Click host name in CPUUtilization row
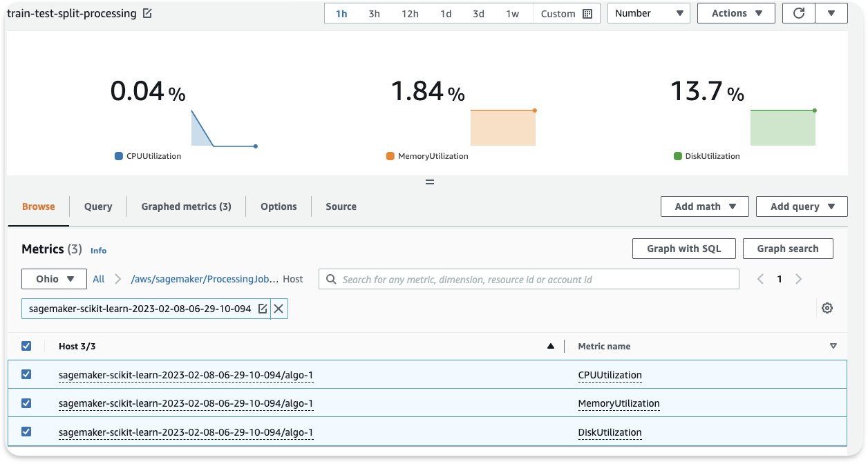The image size is (868, 464). coord(186,375)
